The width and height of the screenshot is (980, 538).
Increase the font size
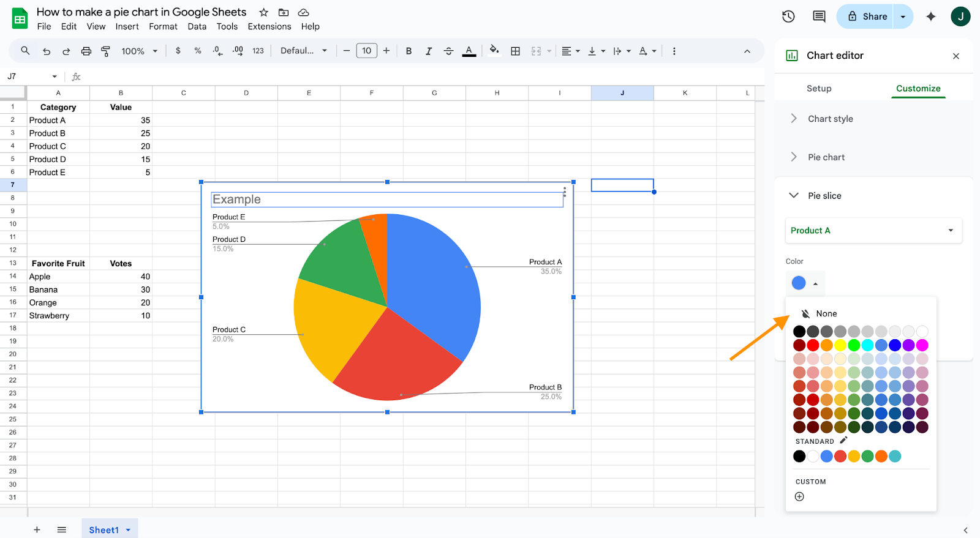pos(386,51)
